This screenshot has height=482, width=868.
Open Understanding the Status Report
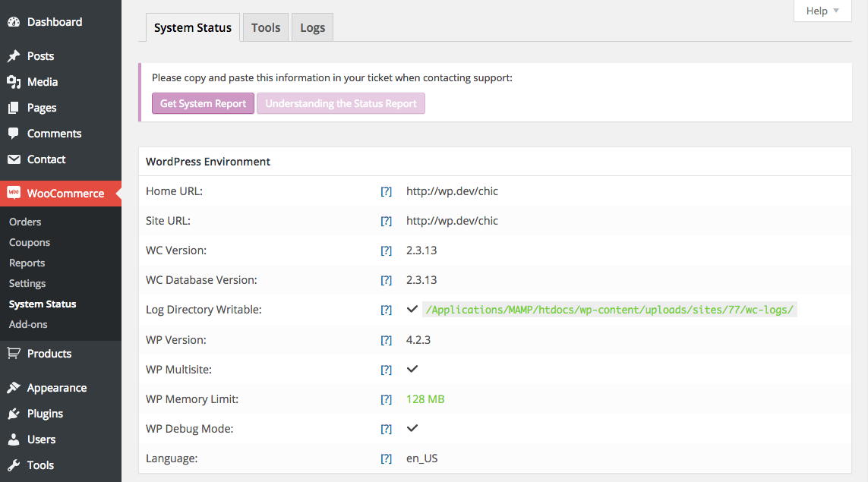click(340, 103)
